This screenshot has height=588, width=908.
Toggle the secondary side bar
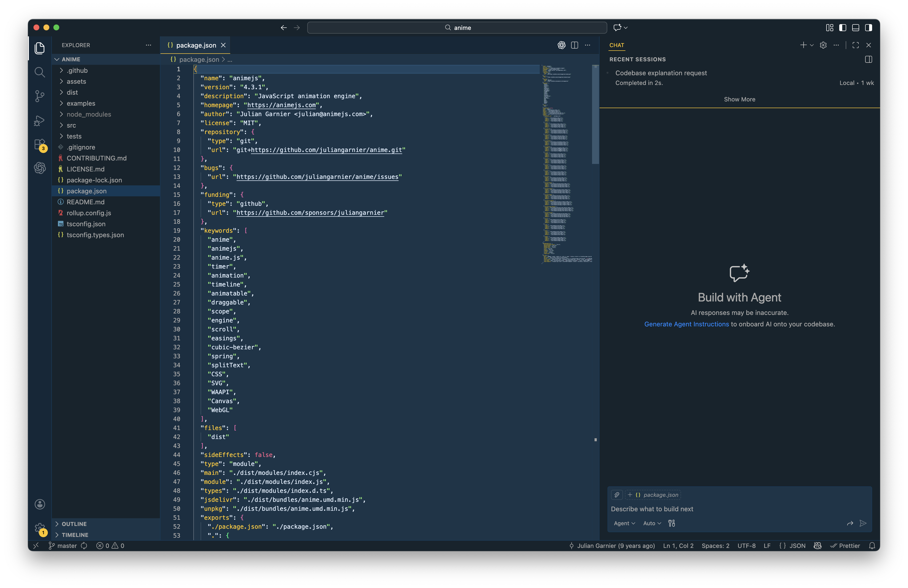[869, 27]
